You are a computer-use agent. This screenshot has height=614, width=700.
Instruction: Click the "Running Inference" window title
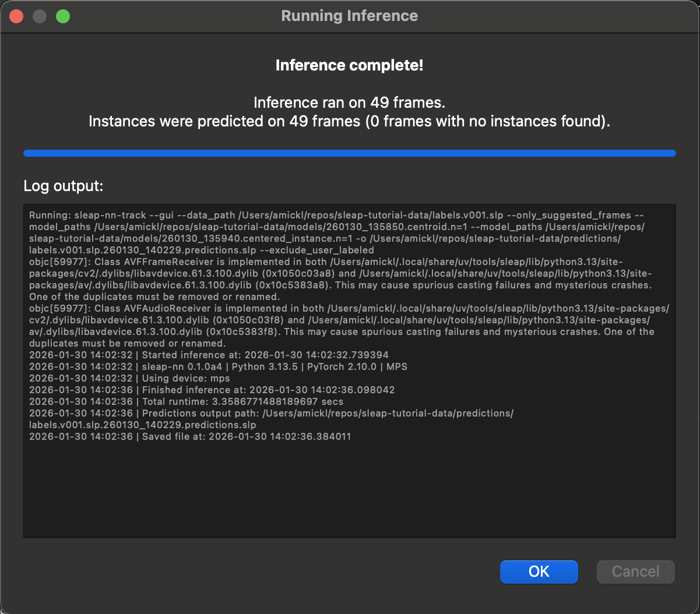click(350, 16)
